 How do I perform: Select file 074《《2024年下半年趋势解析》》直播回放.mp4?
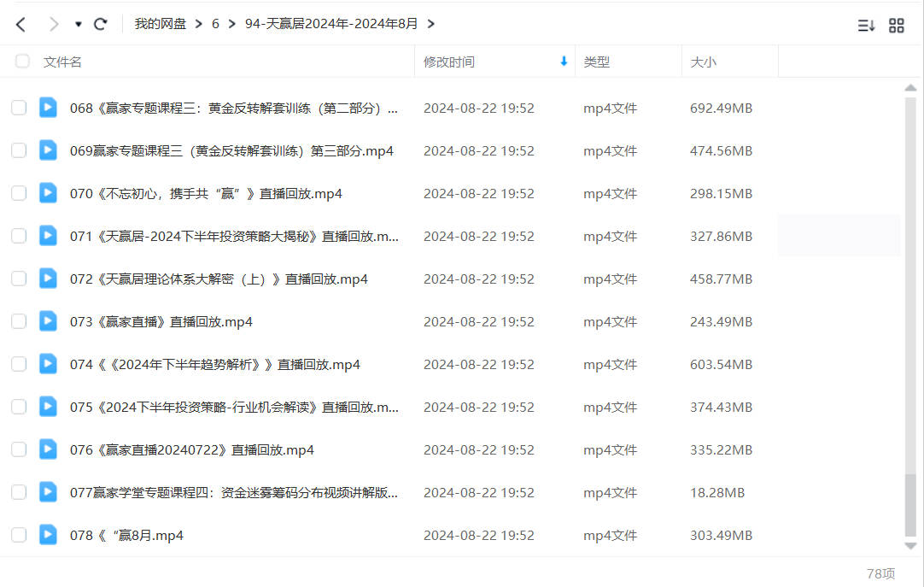click(215, 365)
